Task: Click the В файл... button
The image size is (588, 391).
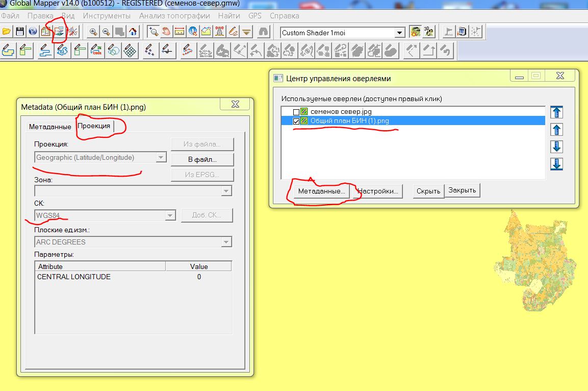Action: (x=201, y=159)
